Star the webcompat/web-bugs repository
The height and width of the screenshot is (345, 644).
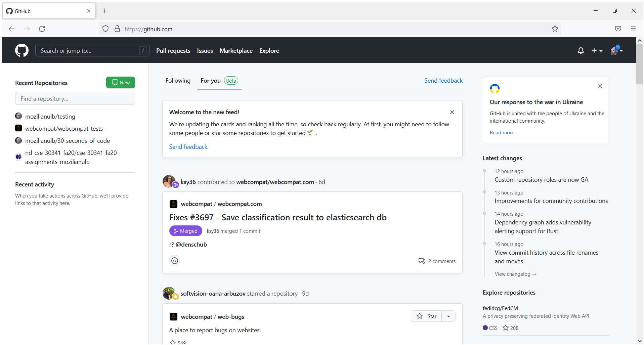[x=426, y=316]
